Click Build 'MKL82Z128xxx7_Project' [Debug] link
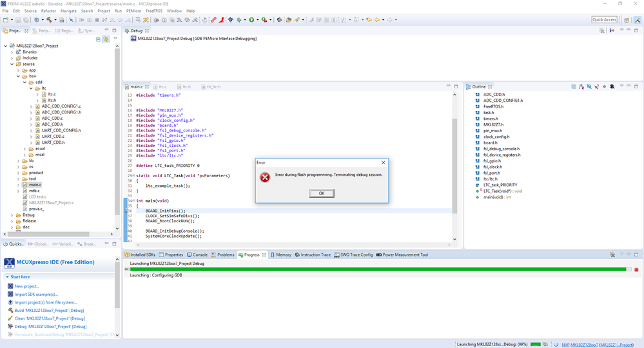The height and width of the screenshot is (348, 644). (49, 311)
